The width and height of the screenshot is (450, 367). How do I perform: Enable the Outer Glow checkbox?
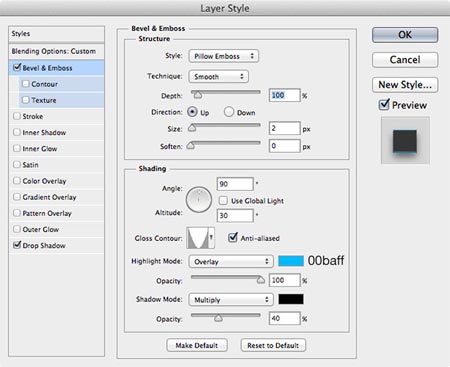[16, 229]
